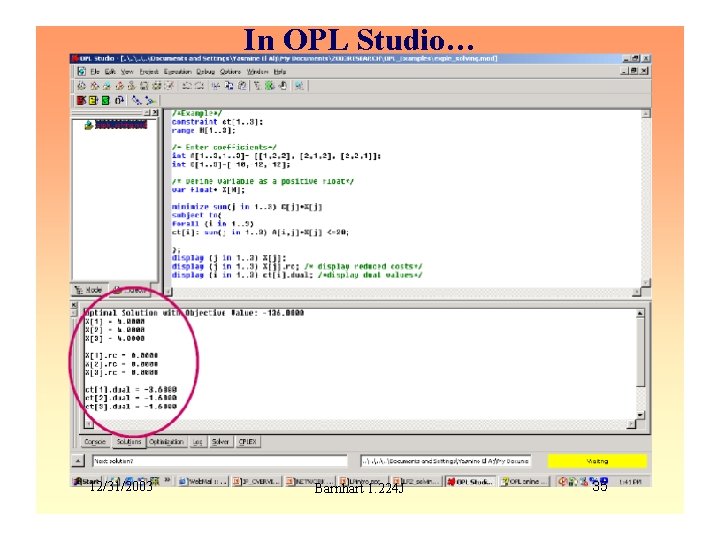720x540 pixels.
Task: Open the Debug menu
Action: click(x=206, y=72)
